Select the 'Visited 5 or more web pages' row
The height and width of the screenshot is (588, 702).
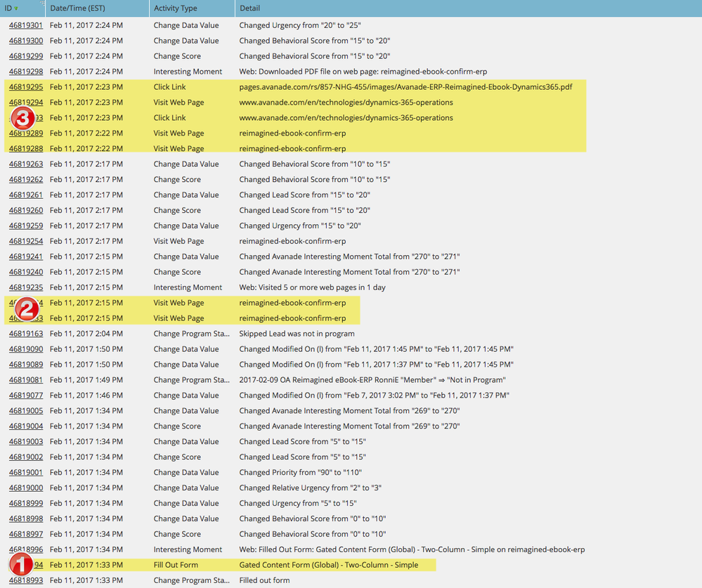pyautogui.click(x=312, y=287)
